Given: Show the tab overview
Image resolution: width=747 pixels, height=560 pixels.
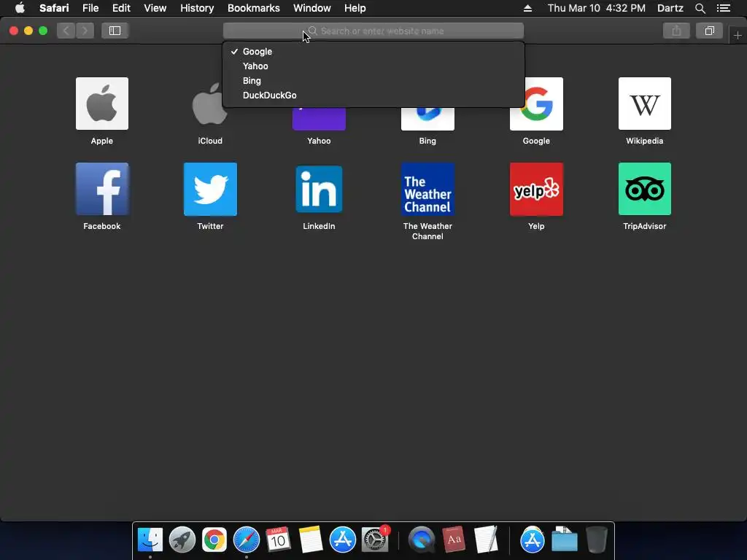Looking at the screenshot, I should pyautogui.click(x=709, y=31).
